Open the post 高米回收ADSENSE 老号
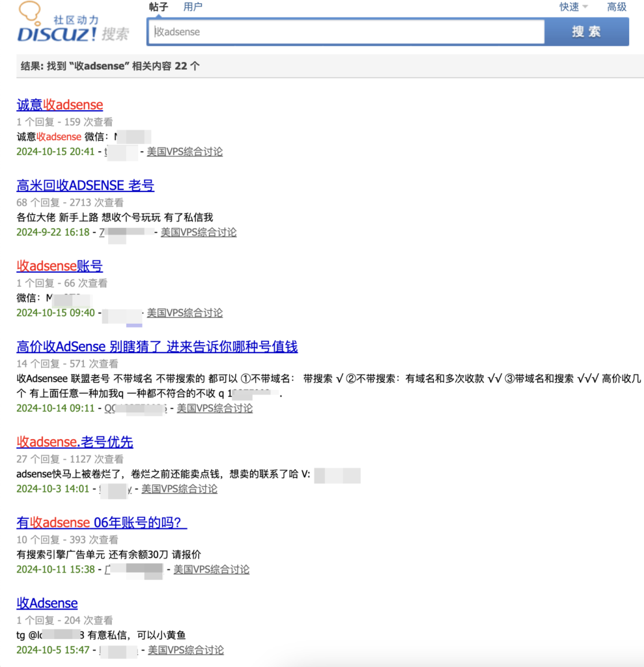 (85, 186)
